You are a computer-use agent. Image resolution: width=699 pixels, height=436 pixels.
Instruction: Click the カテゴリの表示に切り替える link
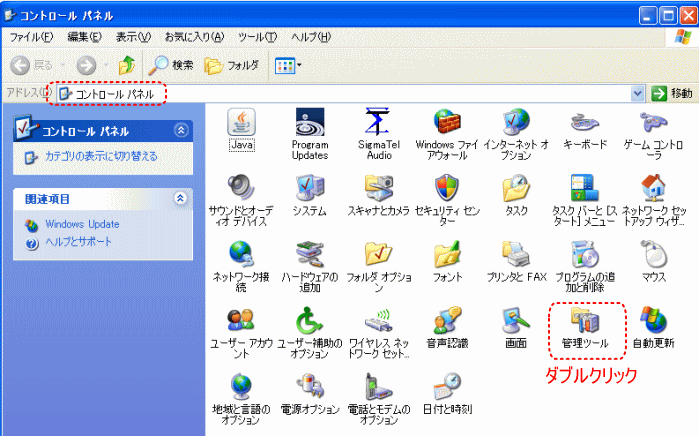[99, 156]
